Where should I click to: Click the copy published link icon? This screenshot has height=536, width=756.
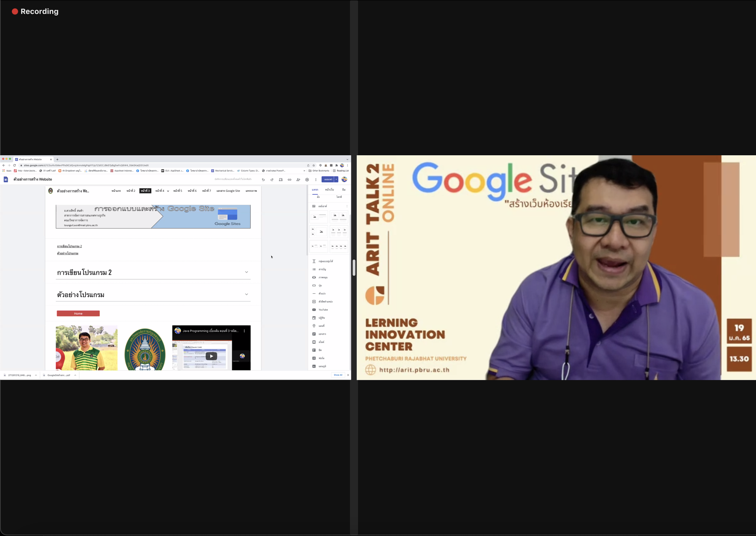(289, 180)
